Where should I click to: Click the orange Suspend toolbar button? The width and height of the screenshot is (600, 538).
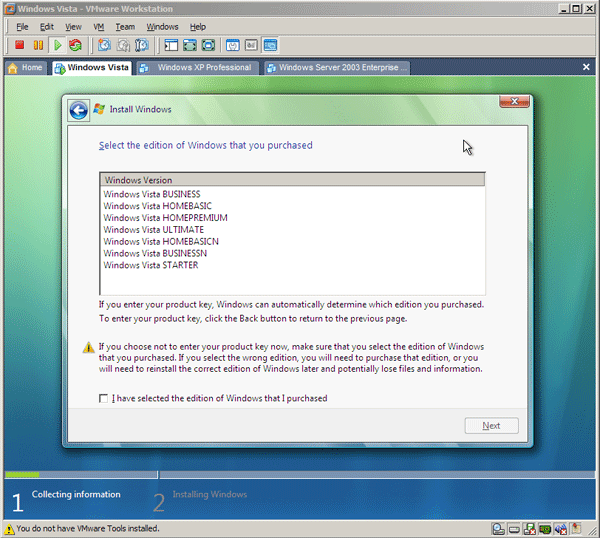point(38,45)
